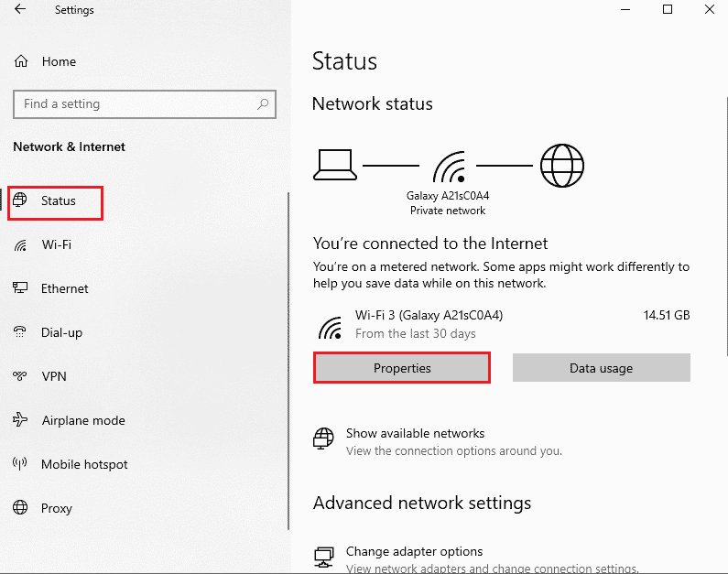The width and height of the screenshot is (728, 574).
Task: Open Change adapter options
Action: click(x=414, y=551)
